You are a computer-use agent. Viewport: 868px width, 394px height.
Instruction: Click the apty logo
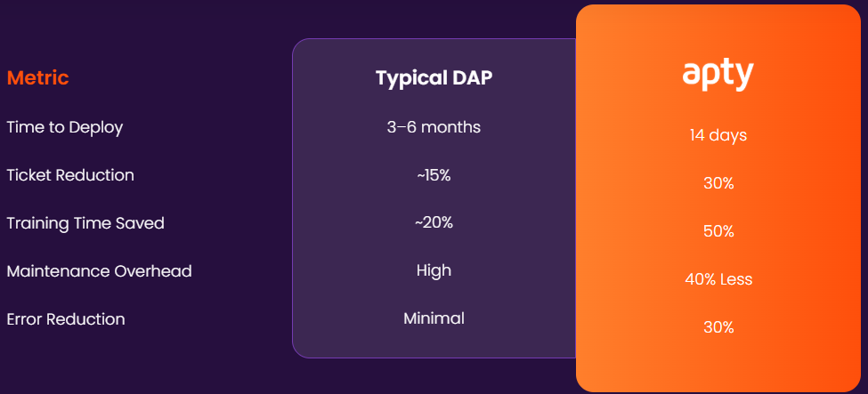coord(718,75)
